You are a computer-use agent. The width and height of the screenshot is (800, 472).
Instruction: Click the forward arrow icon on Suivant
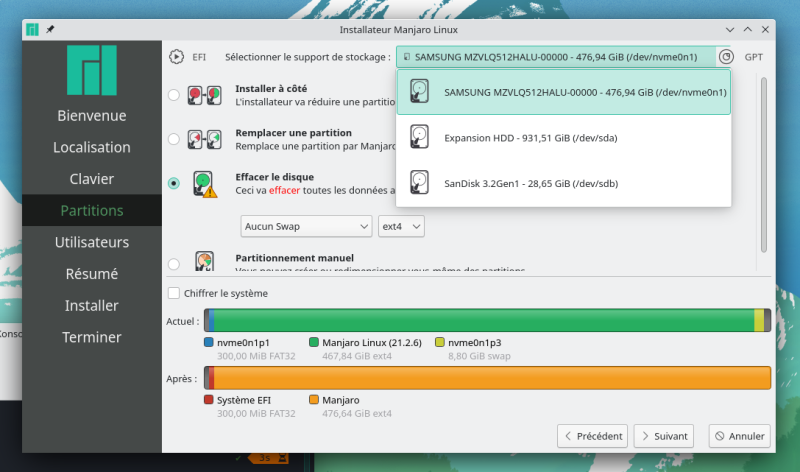point(645,436)
